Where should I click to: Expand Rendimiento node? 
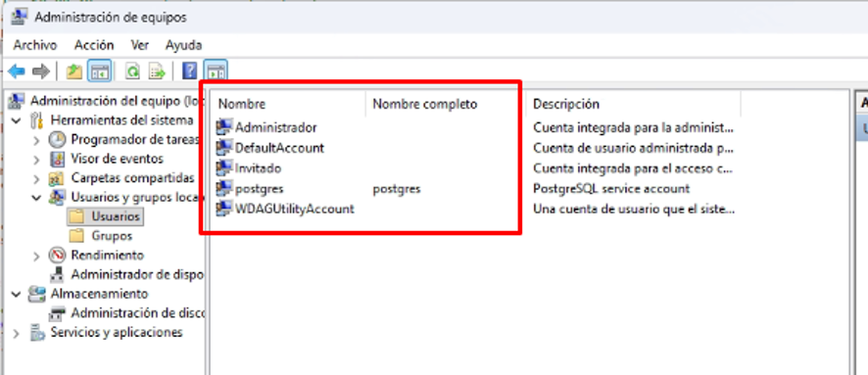tap(36, 256)
